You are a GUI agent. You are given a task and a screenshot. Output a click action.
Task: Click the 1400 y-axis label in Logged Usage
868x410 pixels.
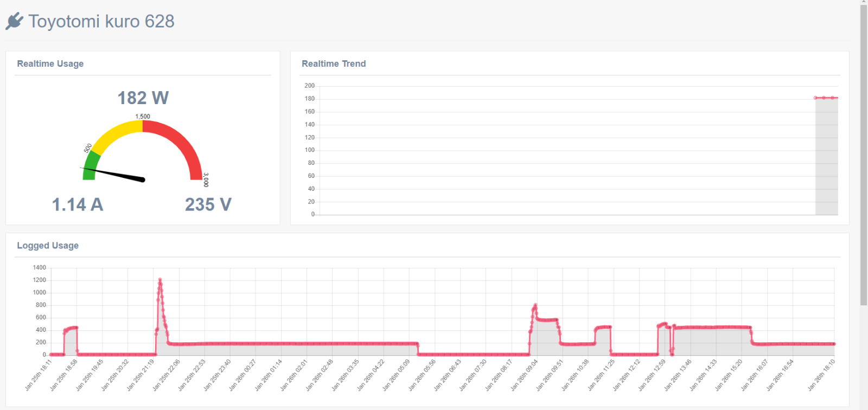point(40,267)
